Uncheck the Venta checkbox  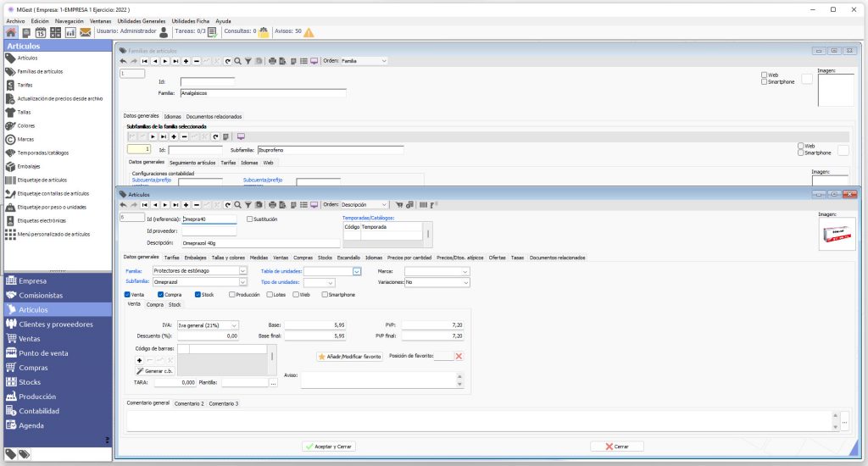tap(127, 295)
